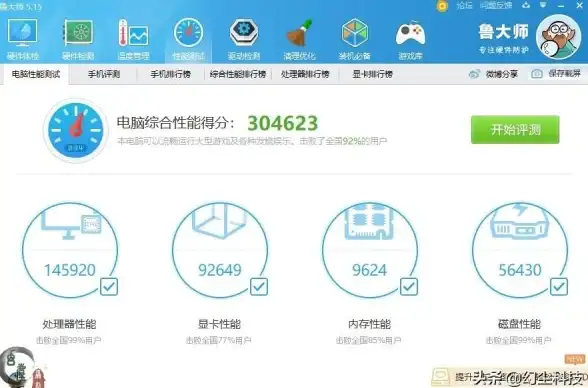Click the 电脑综合性能得分 heading
Screen dimensions: 588x388
point(176,123)
